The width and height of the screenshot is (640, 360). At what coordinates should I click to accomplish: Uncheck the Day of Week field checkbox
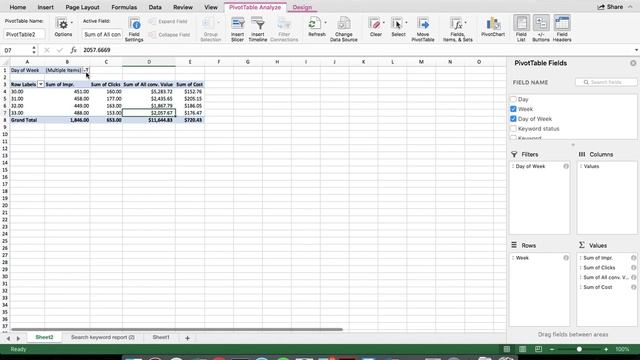513,119
